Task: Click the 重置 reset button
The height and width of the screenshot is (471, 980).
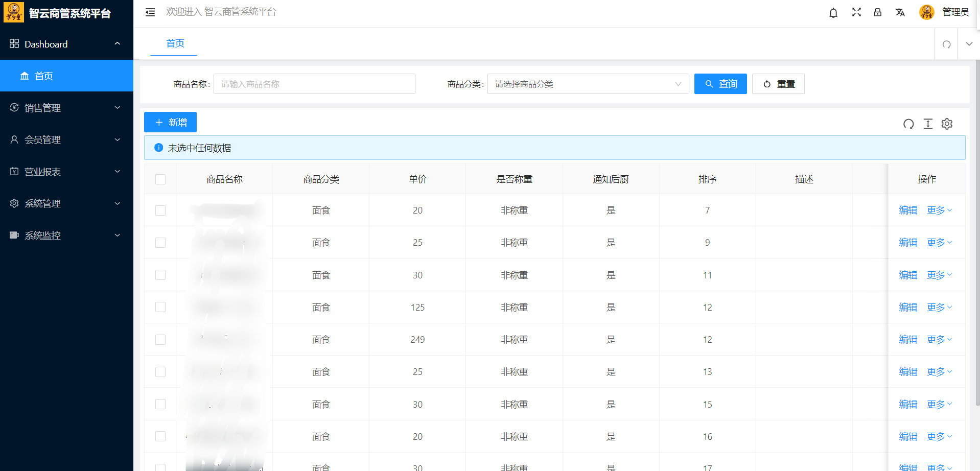Action: pyautogui.click(x=778, y=84)
